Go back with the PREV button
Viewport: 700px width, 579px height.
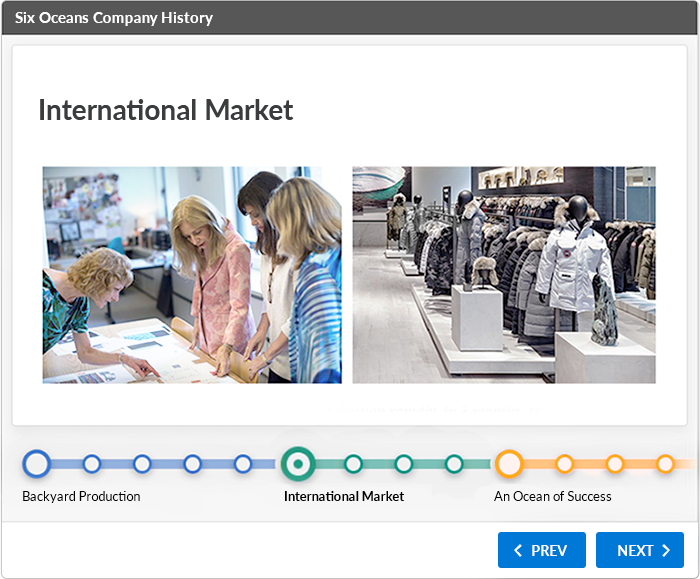click(x=542, y=550)
